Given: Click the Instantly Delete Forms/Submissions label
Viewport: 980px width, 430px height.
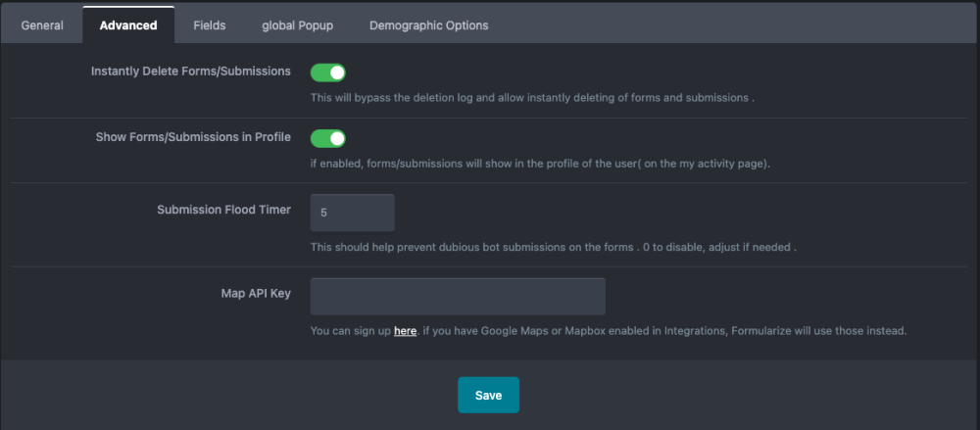Looking at the screenshot, I should click(190, 72).
